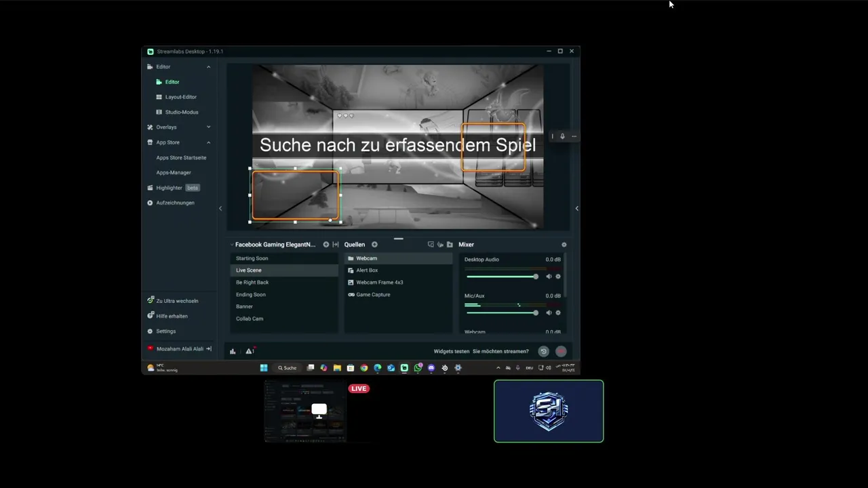Image resolution: width=868 pixels, height=488 pixels.
Task: Click microphone icon on editor side toolbar
Action: tap(562, 136)
